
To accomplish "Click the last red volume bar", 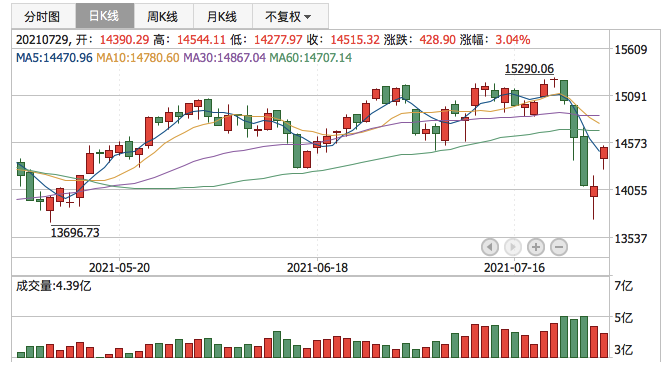I will (604, 345).
